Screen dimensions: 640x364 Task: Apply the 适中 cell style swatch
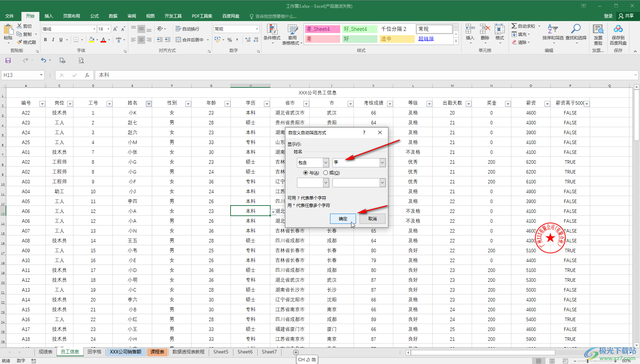(397, 39)
